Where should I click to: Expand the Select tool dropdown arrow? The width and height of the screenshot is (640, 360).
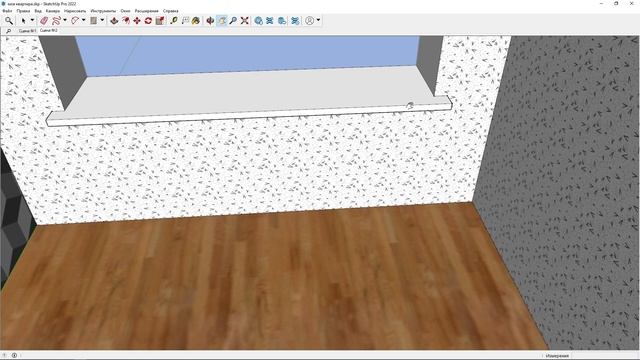[32, 20]
